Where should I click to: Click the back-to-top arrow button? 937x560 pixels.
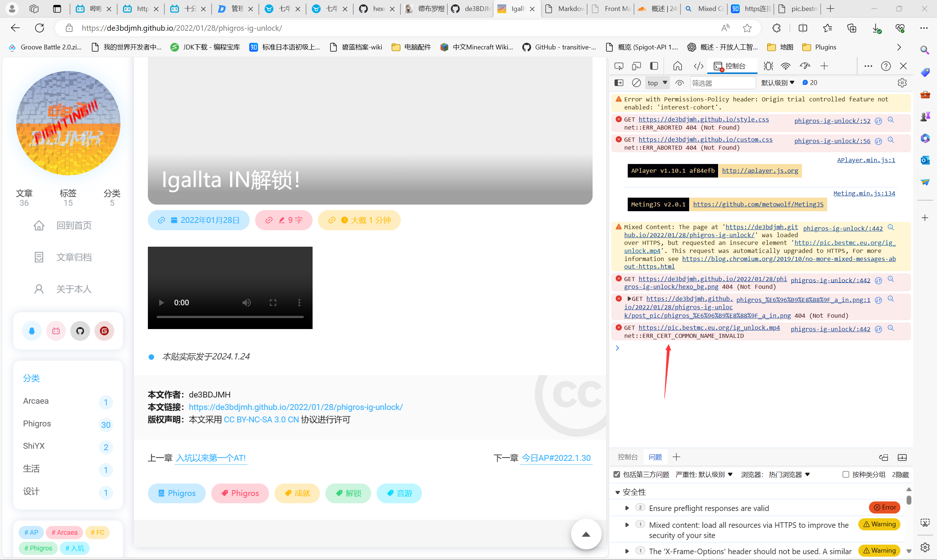[586, 534]
